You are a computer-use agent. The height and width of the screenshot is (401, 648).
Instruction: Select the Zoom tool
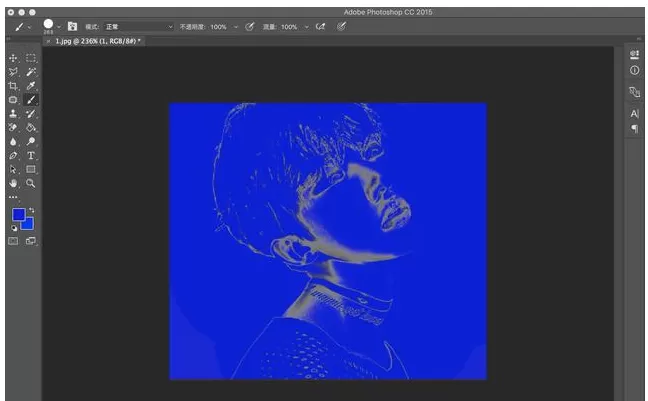tap(31, 183)
